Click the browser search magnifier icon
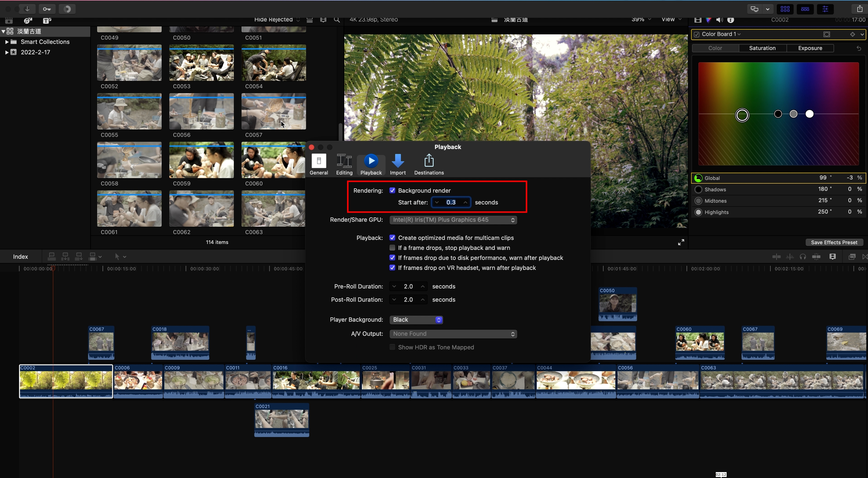 pos(337,20)
